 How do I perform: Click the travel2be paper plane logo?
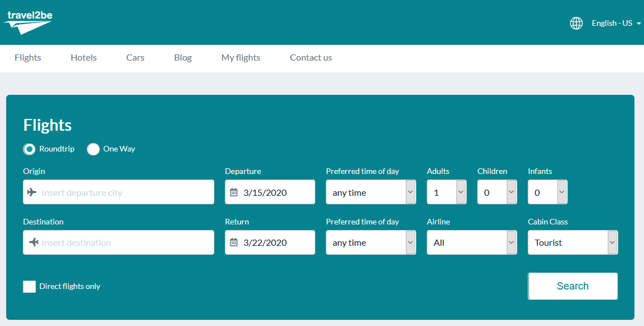tap(29, 22)
